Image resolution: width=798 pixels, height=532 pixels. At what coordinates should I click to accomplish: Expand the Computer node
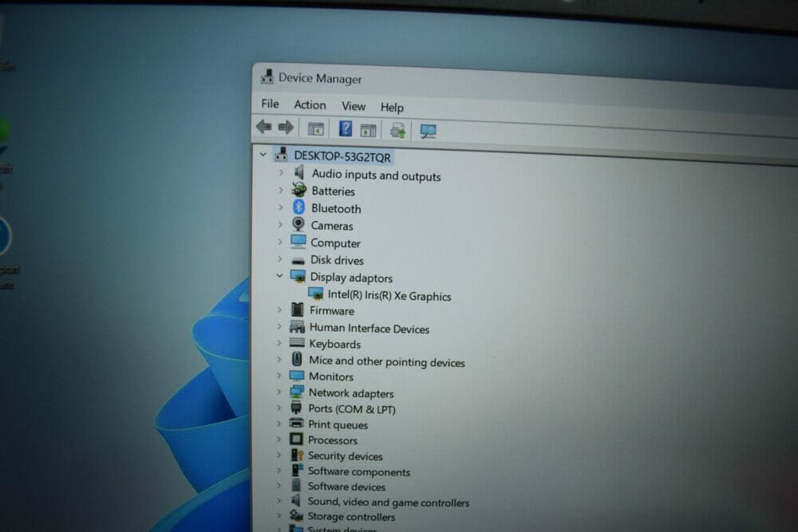click(280, 242)
